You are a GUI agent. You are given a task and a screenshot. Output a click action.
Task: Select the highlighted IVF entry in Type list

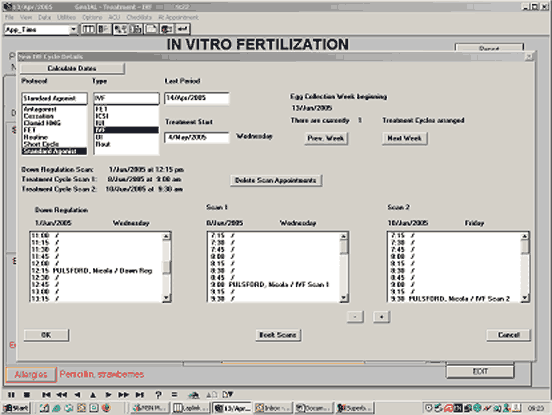click(x=126, y=130)
